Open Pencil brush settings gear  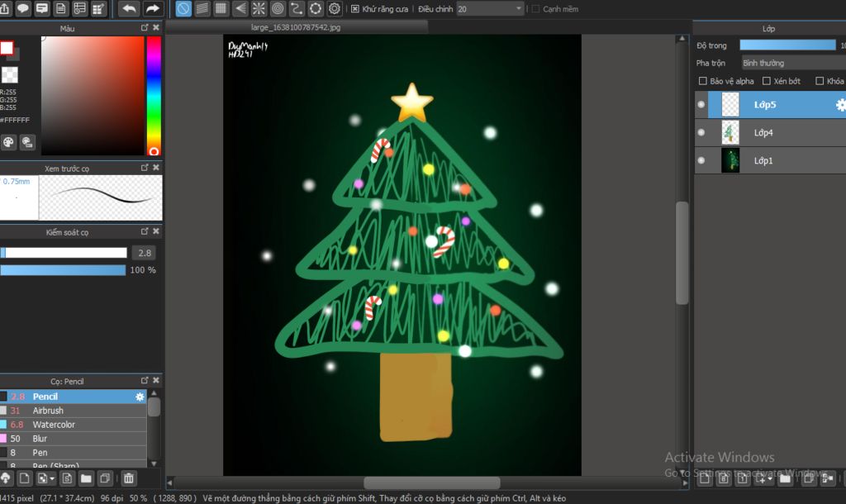[140, 397]
